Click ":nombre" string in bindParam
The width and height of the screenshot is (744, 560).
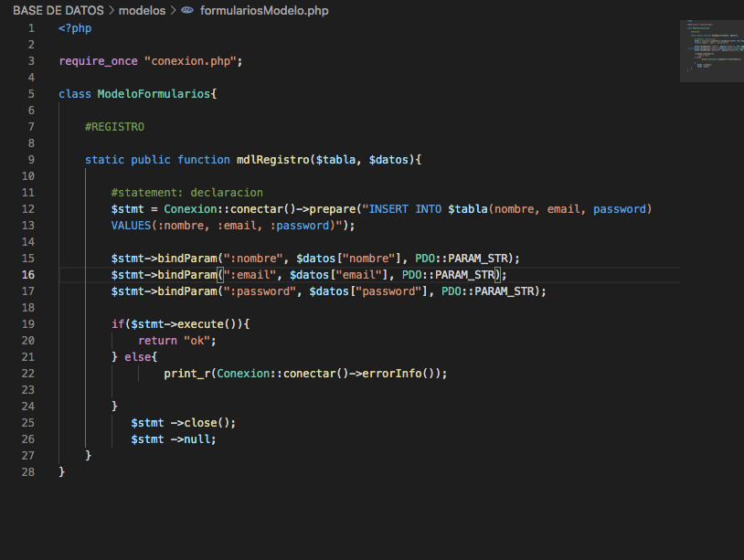253,259
